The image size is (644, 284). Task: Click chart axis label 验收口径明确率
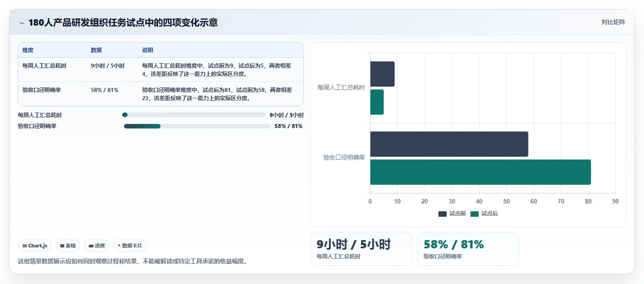click(344, 157)
